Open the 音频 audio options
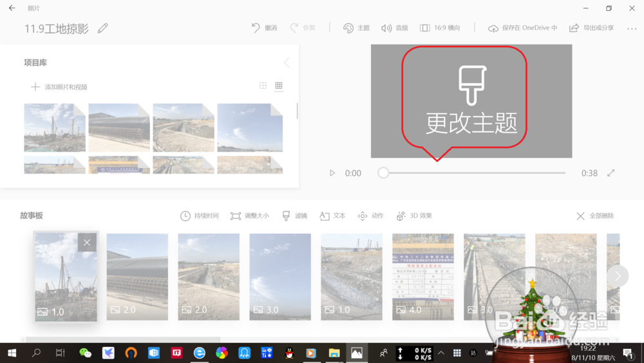The height and width of the screenshot is (363, 644). click(394, 28)
